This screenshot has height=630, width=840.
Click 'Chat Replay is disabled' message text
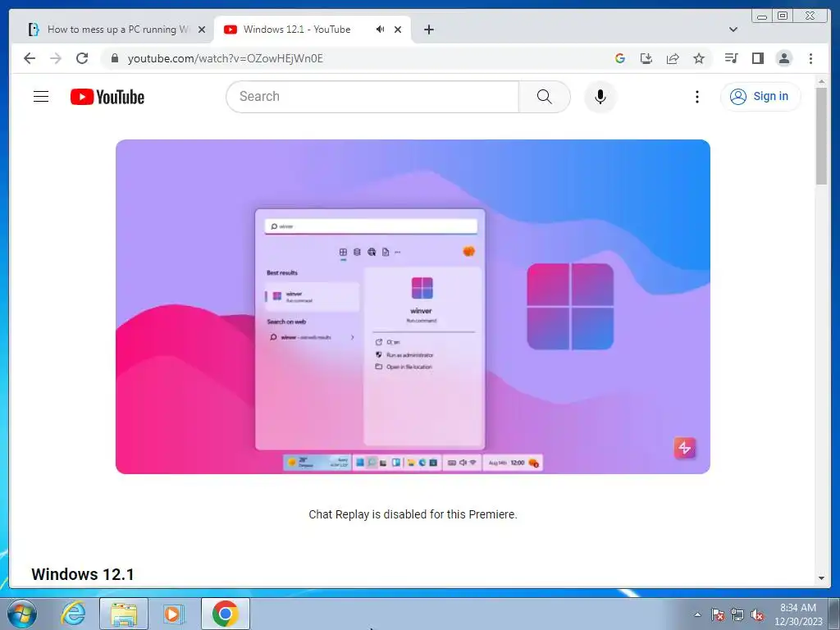point(413,514)
